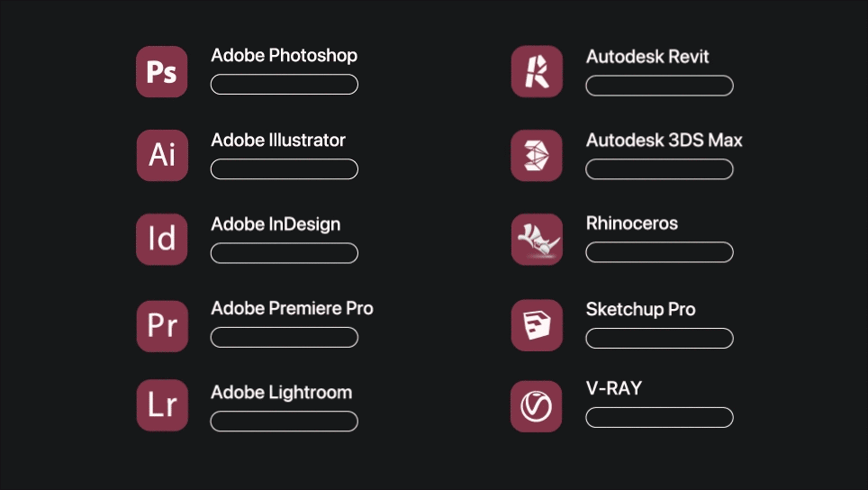
Task: Open the Autodesk 3DS Max icon
Action: [x=537, y=155]
